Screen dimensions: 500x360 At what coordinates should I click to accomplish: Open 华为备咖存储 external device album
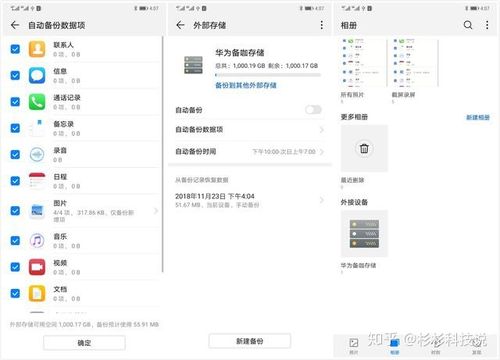click(364, 233)
